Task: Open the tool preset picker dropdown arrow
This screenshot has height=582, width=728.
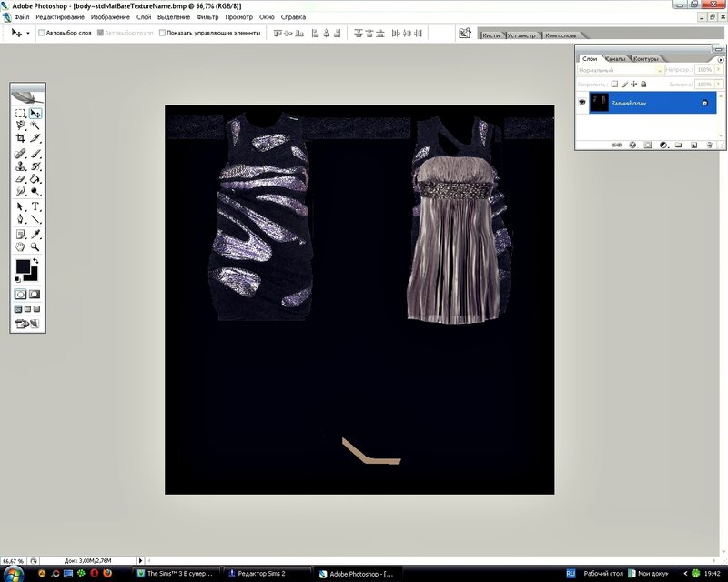Action: (x=28, y=33)
